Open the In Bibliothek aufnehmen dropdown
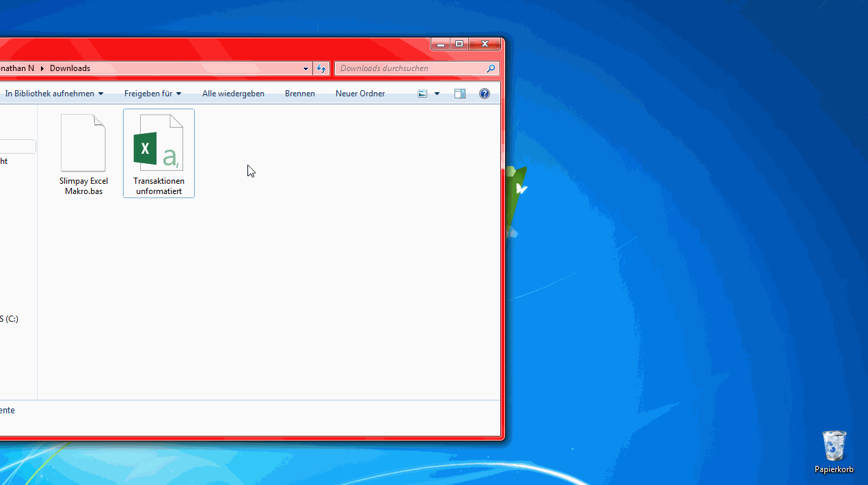The image size is (868, 485). [54, 94]
